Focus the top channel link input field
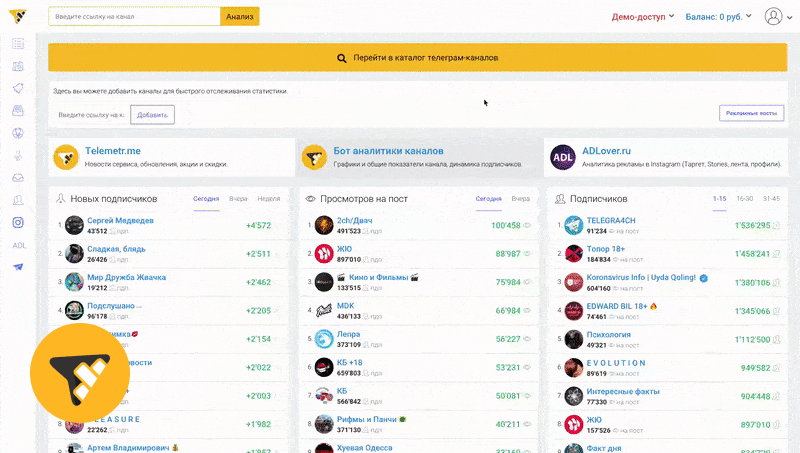This screenshot has height=453, width=800. (135, 16)
